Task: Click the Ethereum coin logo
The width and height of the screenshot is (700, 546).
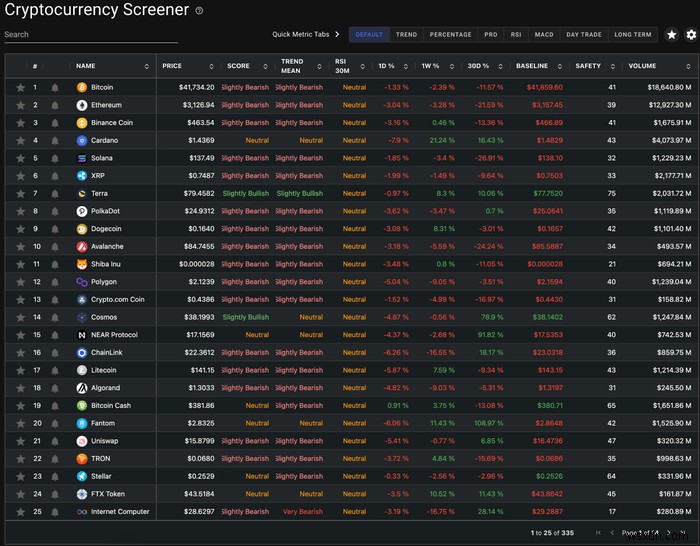Action: [x=82, y=105]
